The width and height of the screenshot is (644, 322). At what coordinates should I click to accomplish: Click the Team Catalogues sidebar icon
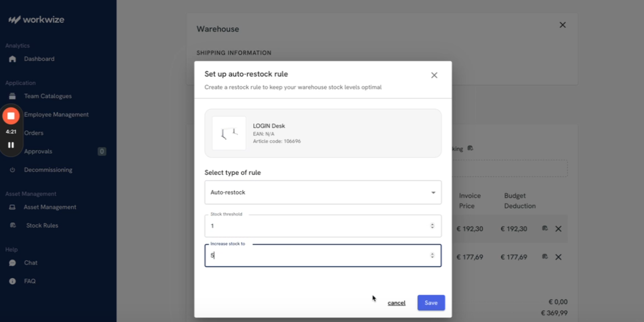click(x=12, y=96)
